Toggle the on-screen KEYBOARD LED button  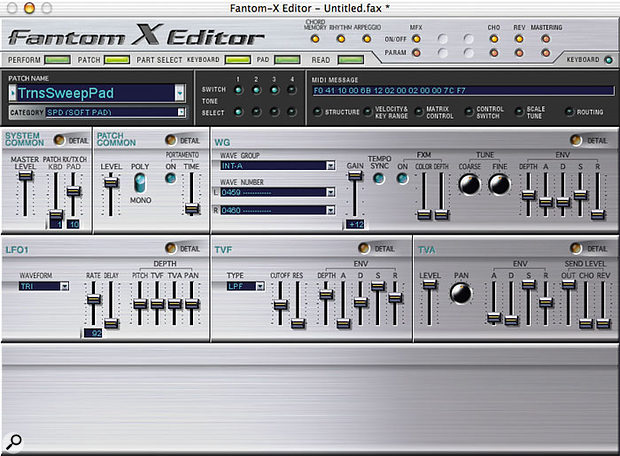point(609,60)
